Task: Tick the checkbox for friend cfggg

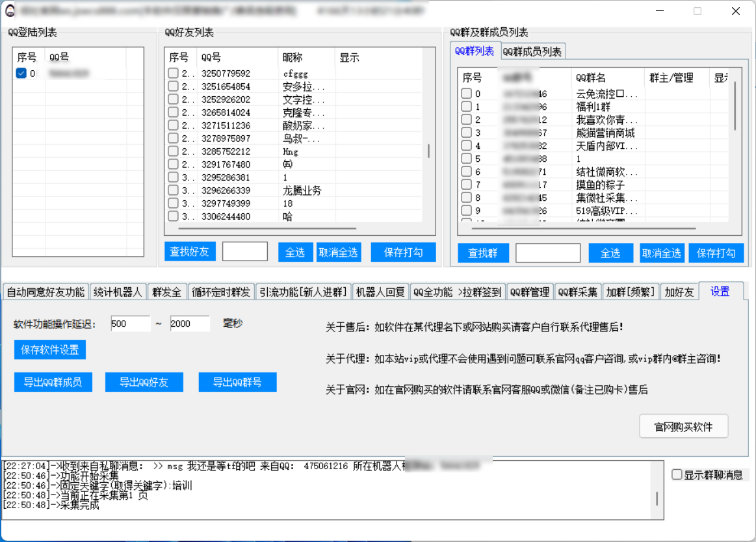Action: tap(173, 73)
